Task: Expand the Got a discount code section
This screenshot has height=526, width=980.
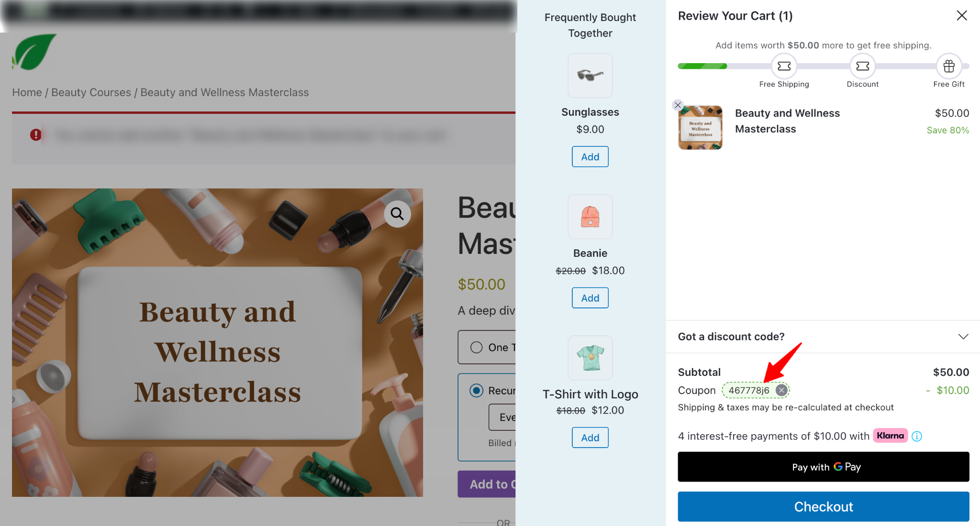Action: pos(823,337)
